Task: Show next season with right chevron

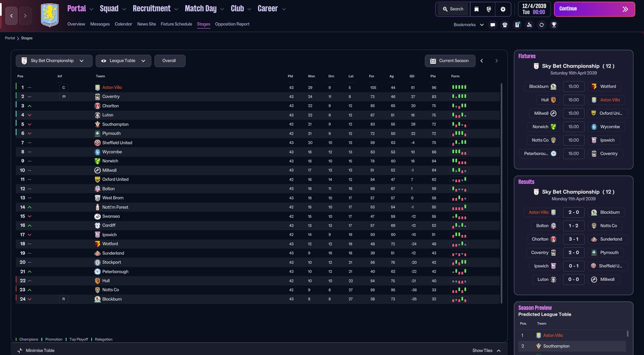Action: click(496, 61)
